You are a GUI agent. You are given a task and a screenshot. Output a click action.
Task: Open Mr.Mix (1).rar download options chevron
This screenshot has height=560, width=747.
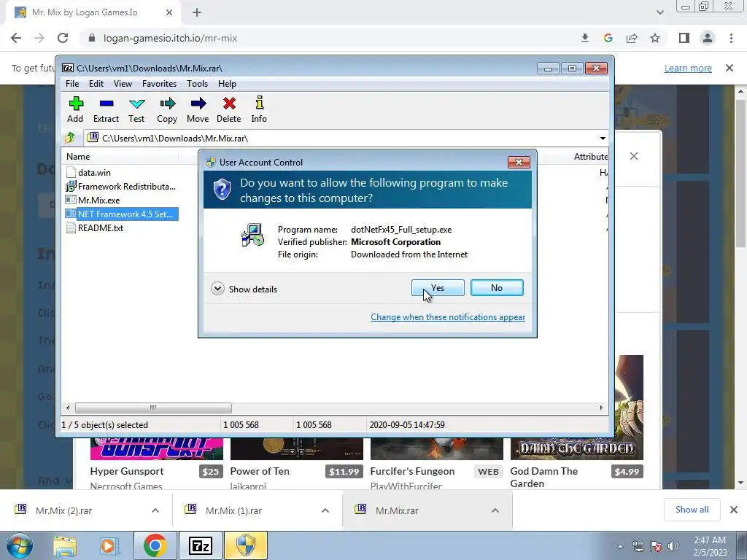click(x=325, y=510)
